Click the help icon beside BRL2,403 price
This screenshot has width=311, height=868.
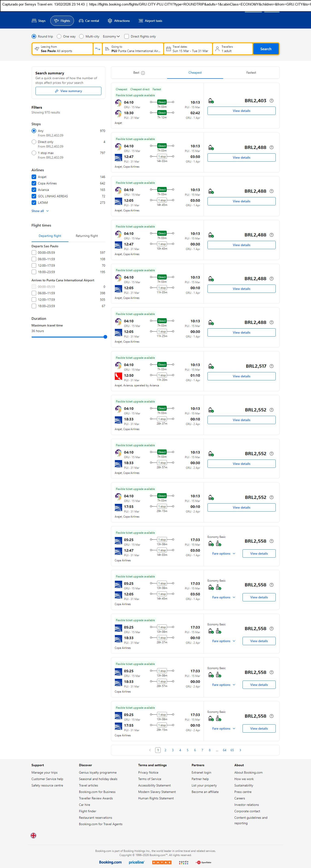(x=272, y=101)
